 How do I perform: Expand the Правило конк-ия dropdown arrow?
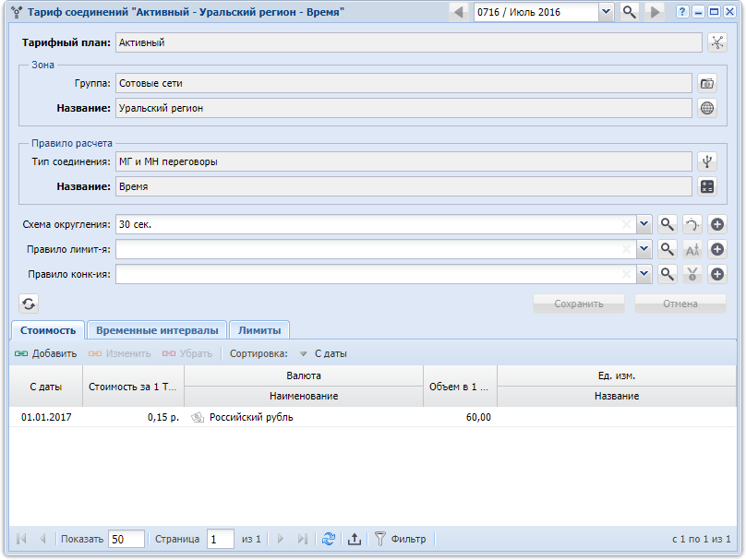644,274
